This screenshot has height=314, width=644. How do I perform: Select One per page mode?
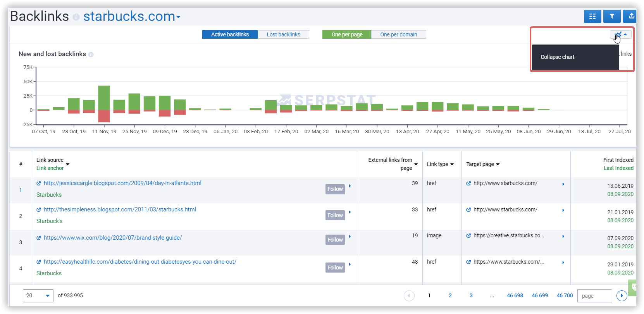click(347, 34)
